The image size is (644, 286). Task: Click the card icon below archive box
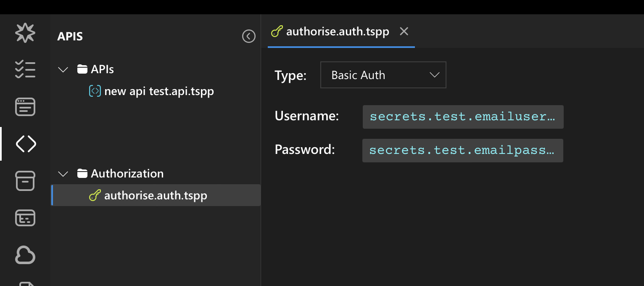click(x=25, y=218)
